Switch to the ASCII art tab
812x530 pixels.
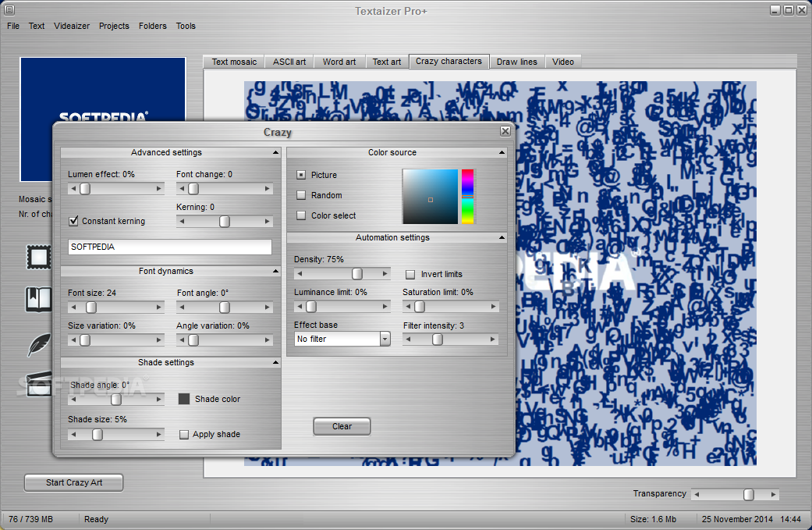289,62
